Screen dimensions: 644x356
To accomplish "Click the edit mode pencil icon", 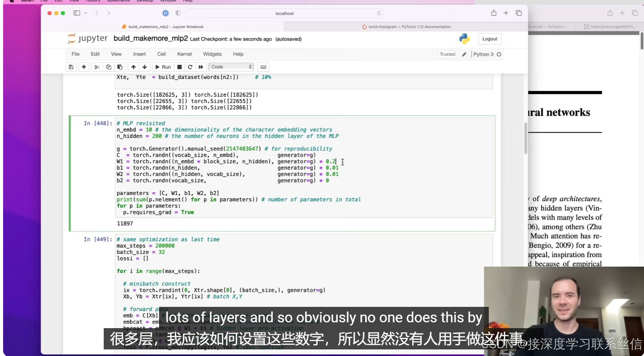I will pyautogui.click(x=464, y=54).
